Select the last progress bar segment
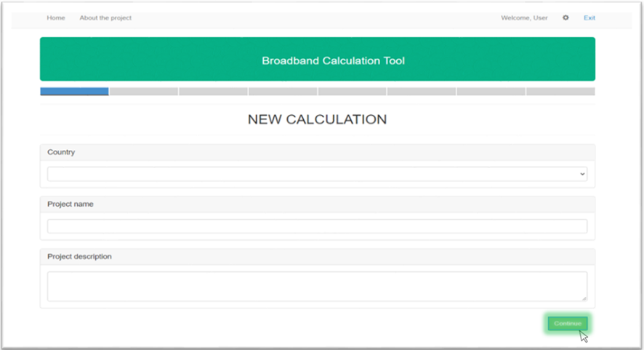 coord(560,92)
